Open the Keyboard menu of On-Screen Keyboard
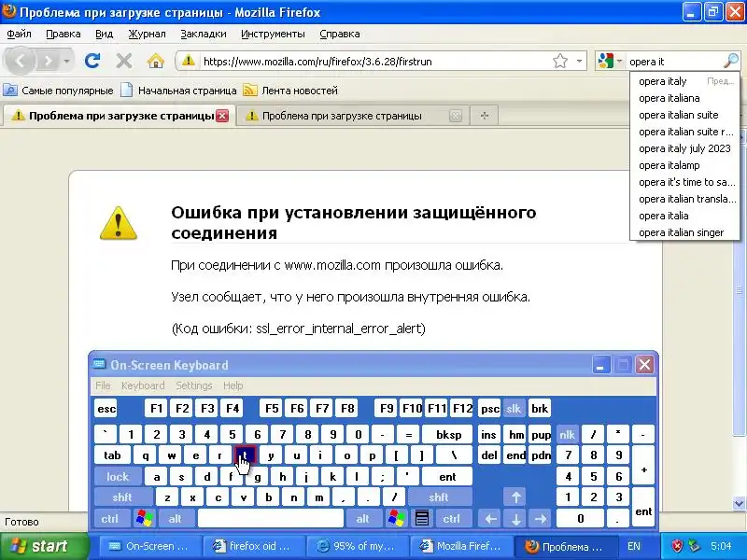 [143, 385]
